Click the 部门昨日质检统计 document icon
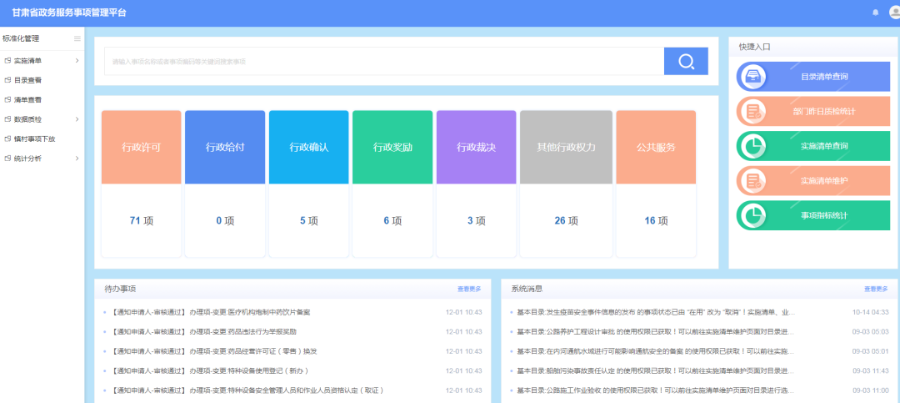The image size is (900, 403). click(752, 111)
